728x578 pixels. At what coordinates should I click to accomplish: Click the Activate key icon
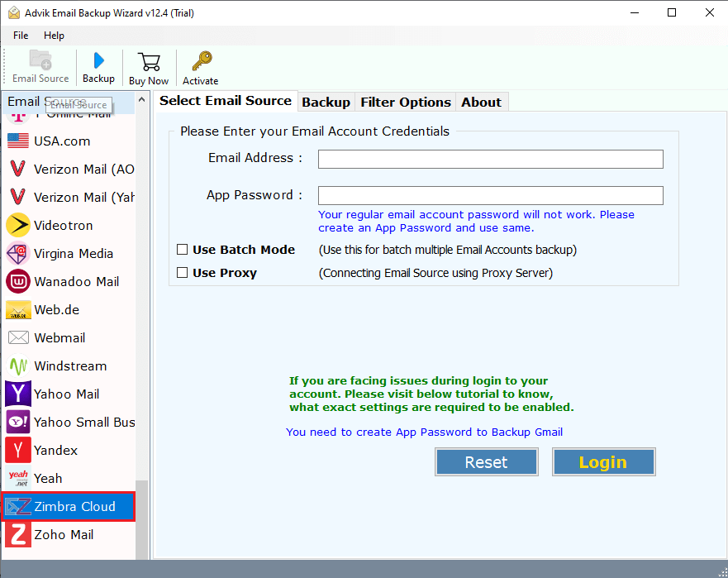tap(202, 61)
